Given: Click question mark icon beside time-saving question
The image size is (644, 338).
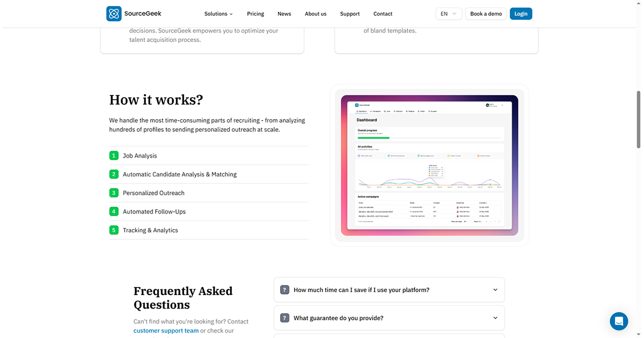Looking at the screenshot, I should click(x=285, y=290).
